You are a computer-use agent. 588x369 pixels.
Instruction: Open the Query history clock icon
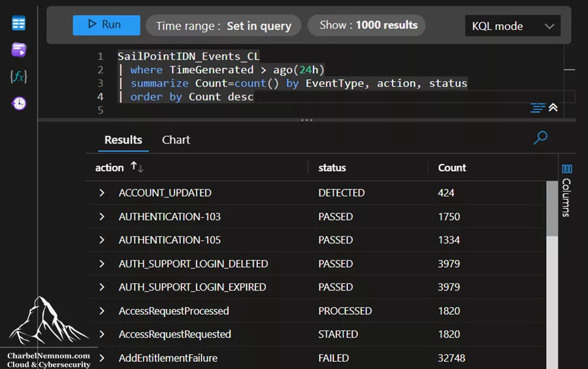tap(19, 103)
